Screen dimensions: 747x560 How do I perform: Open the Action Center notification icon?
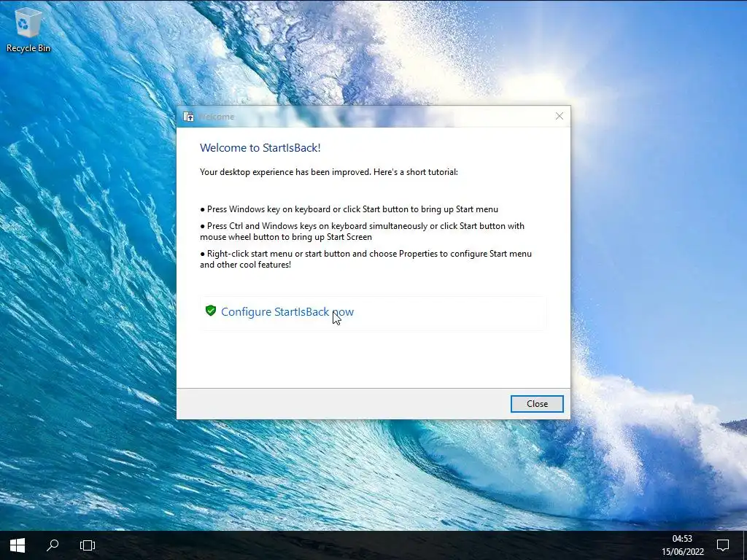click(723, 545)
